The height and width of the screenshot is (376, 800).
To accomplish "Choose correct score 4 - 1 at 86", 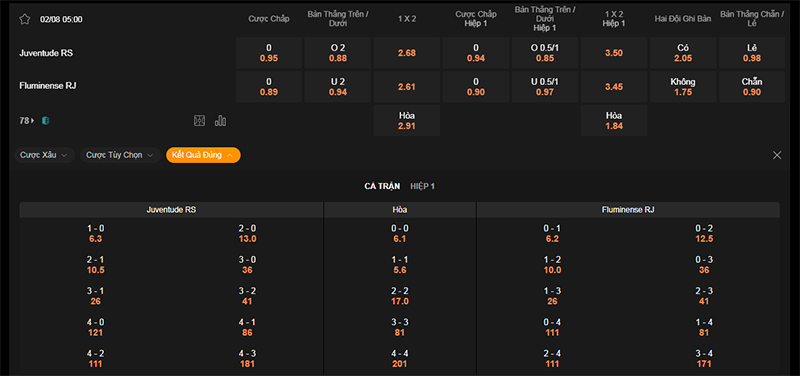I will [x=247, y=328].
